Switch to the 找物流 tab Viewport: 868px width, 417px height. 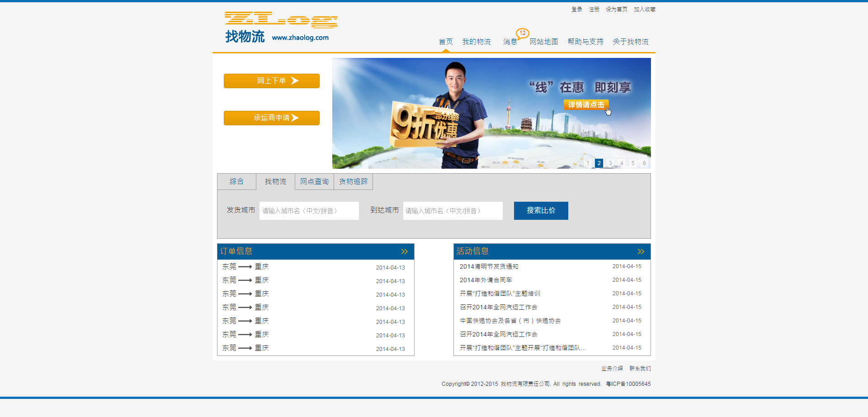point(275,181)
